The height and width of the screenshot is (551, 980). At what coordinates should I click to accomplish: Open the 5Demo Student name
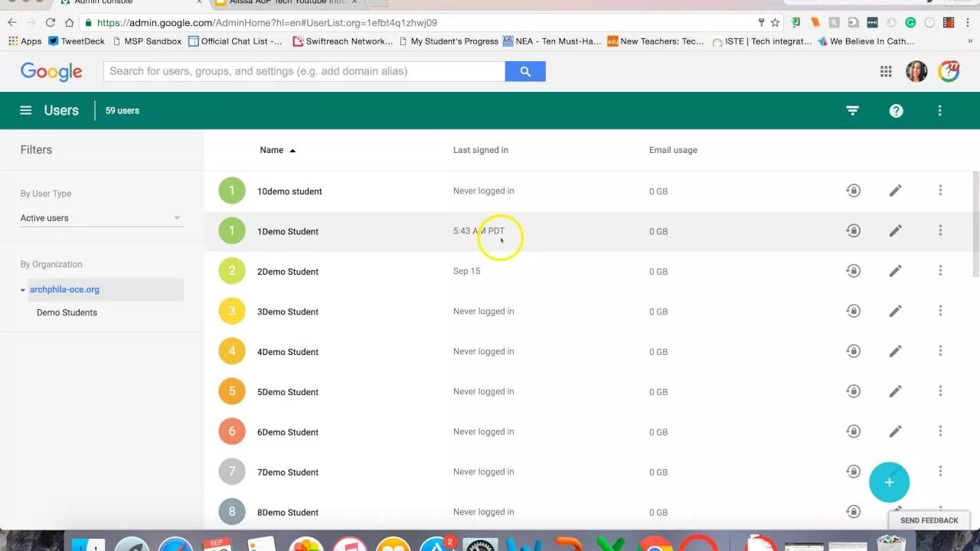point(288,392)
